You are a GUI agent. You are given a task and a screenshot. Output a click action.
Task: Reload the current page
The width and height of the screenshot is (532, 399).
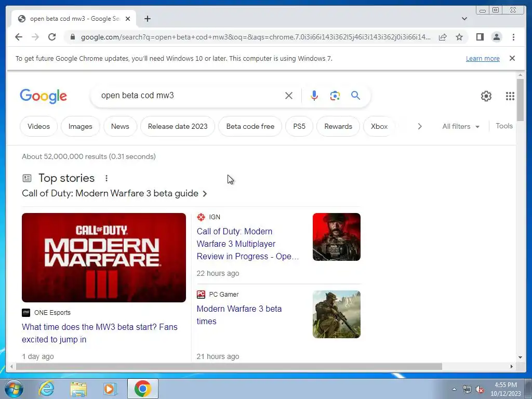pos(52,37)
